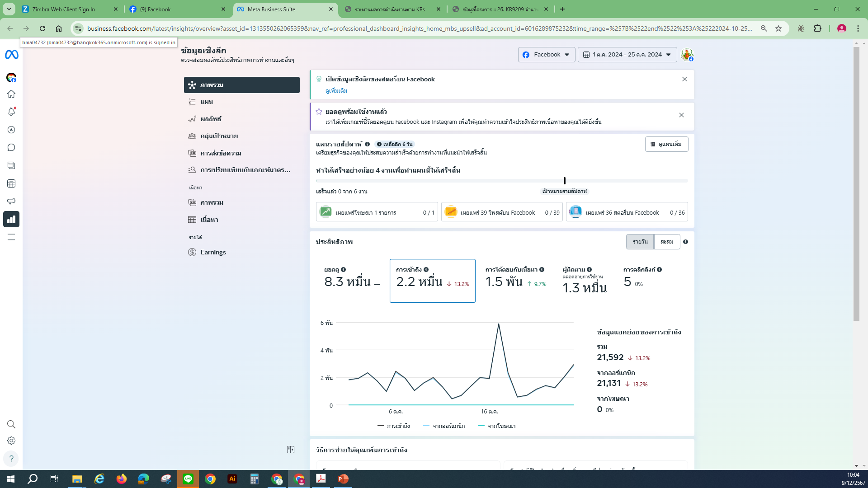Click the browser address bar
The width and height of the screenshot is (868, 488).
420,28
